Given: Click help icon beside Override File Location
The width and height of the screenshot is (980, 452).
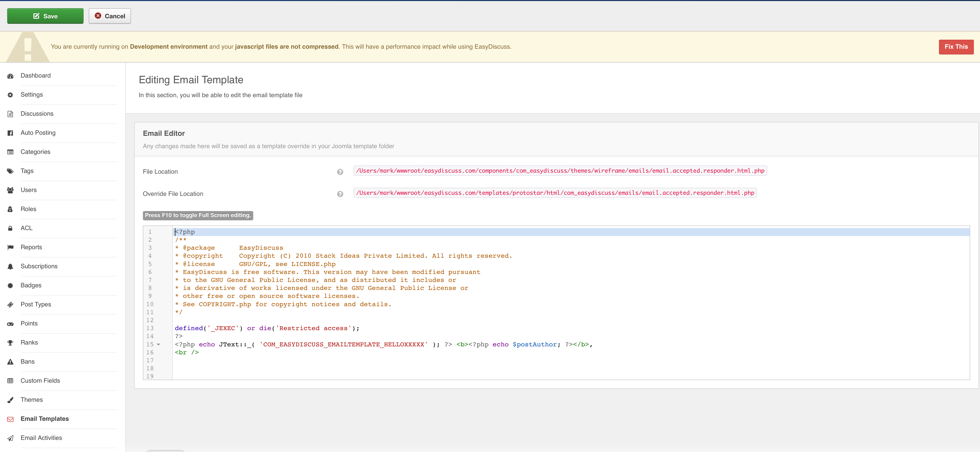Looking at the screenshot, I should [x=340, y=194].
